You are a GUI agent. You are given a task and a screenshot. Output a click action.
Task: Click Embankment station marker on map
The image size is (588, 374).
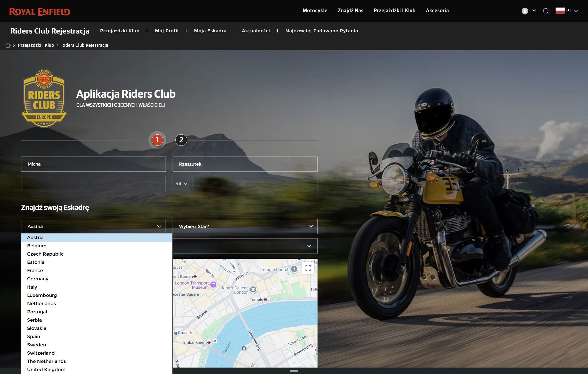[x=209, y=342]
